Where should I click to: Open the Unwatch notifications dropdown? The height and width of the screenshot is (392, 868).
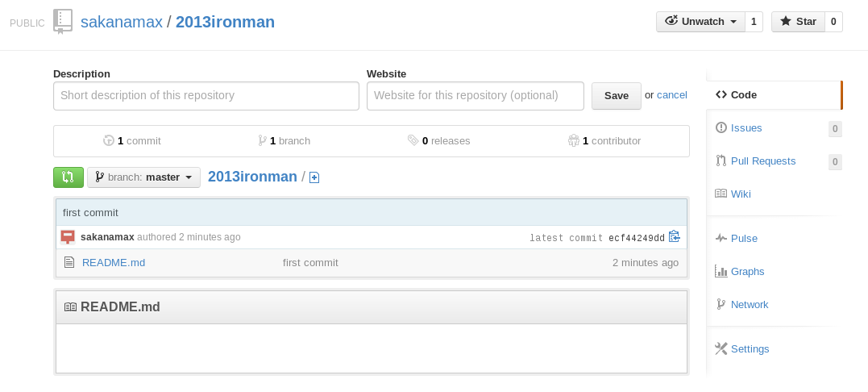coord(701,22)
